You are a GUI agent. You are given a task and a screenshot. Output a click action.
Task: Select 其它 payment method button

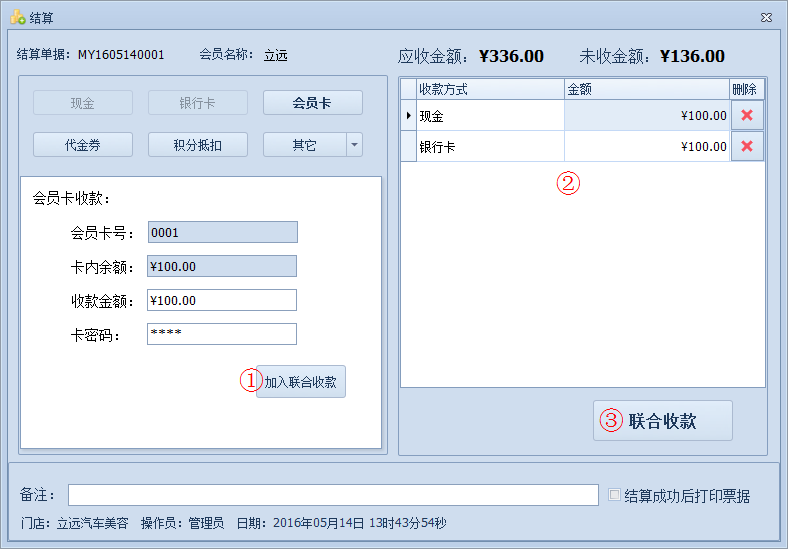(304, 145)
